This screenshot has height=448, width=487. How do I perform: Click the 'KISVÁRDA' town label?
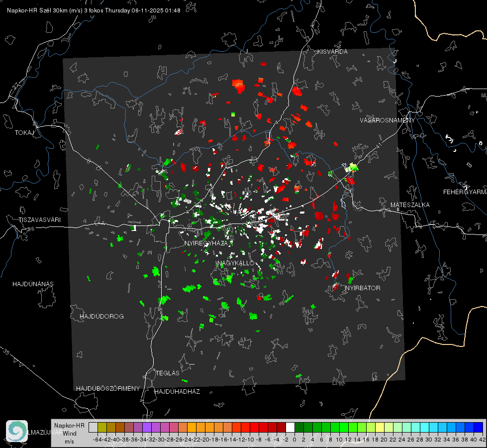332,52
